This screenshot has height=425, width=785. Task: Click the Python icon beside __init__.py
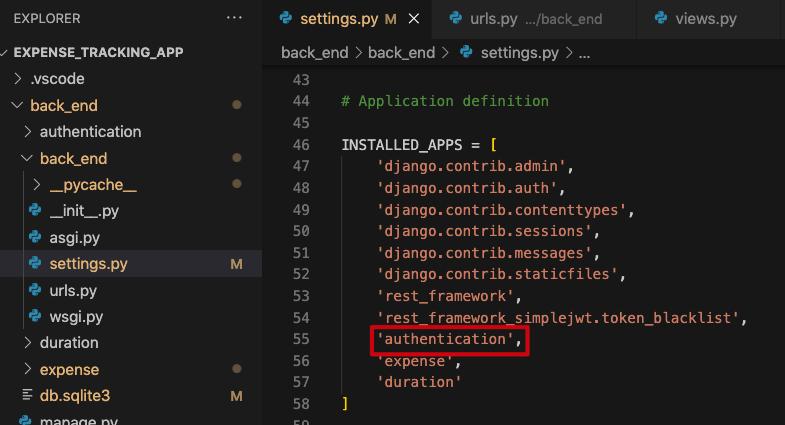(x=35, y=211)
